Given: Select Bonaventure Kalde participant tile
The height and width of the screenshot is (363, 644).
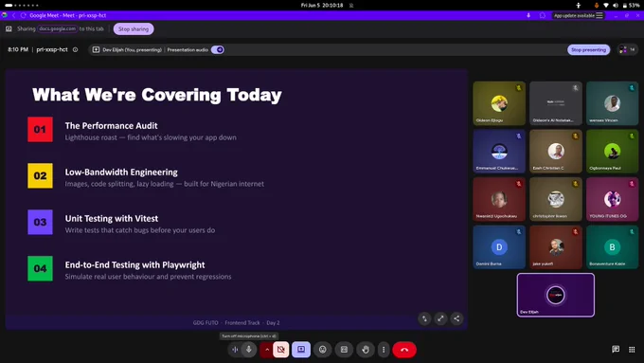Looking at the screenshot, I should point(613,247).
